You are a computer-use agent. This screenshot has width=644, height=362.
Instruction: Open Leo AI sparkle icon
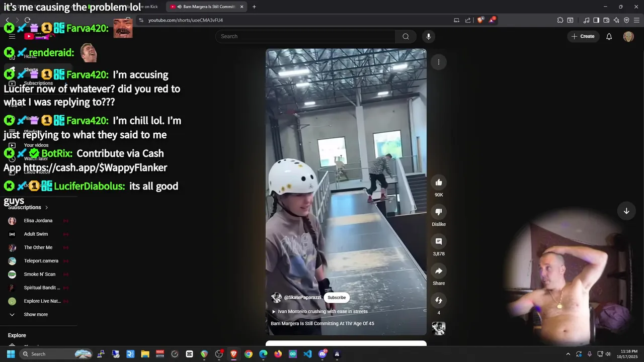pos(616,20)
